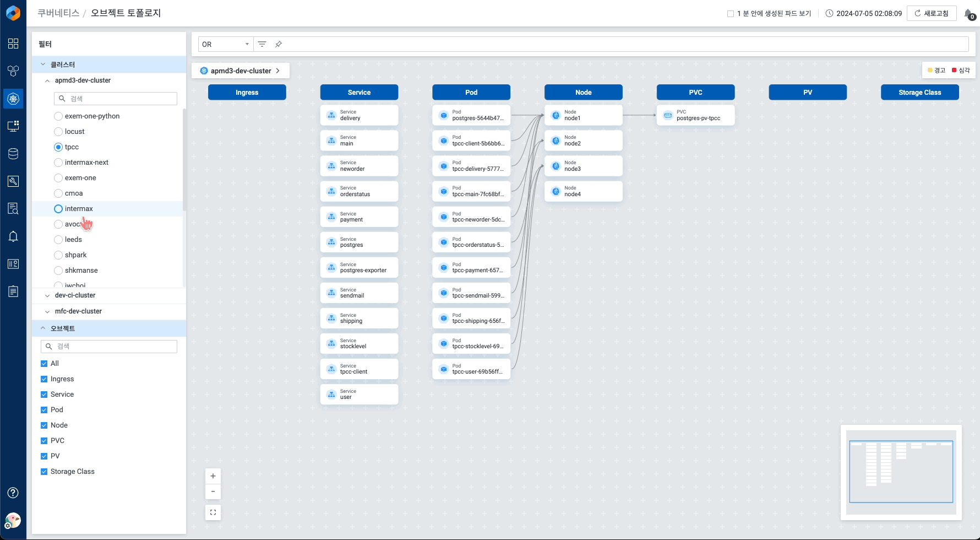Select the node4 Node card
This screenshot has height=540, width=980.
coord(584,191)
